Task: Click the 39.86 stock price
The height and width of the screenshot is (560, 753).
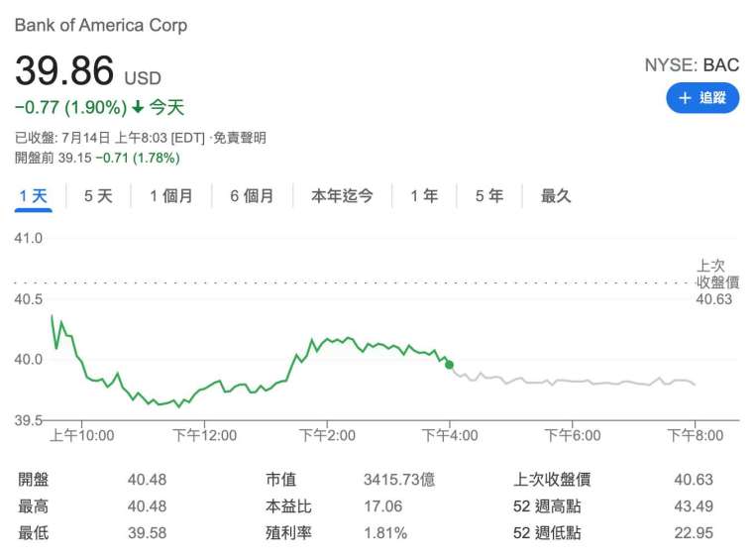Action: (x=64, y=70)
